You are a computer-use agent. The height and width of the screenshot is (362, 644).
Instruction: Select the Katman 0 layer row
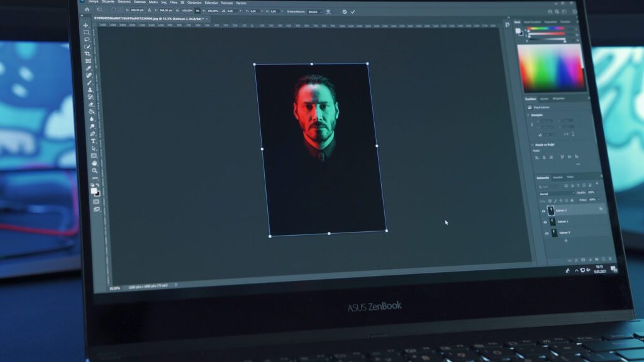tap(575, 233)
